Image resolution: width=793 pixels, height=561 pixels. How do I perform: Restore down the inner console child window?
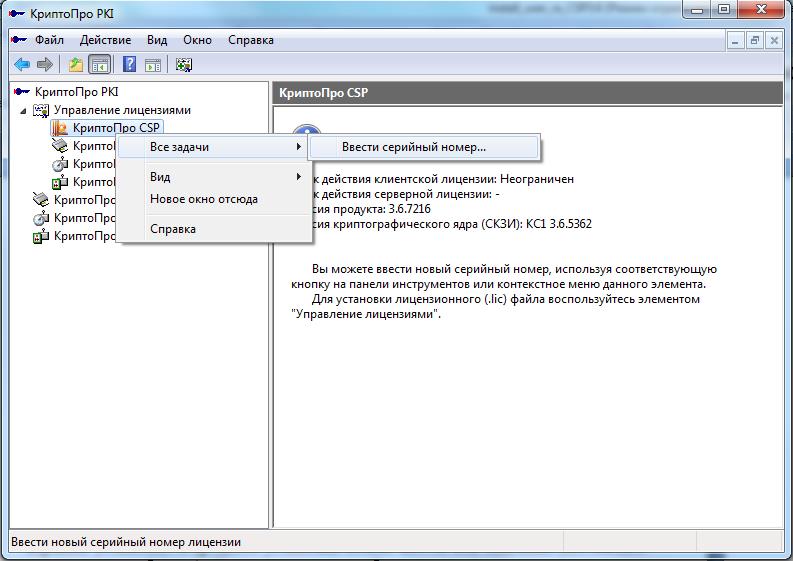(x=755, y=40)
